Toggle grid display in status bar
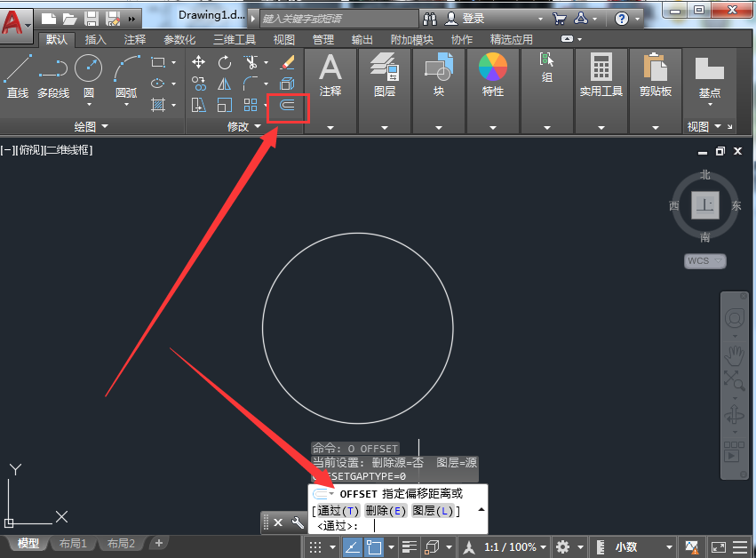The image size is (756, 558). [x=315, y=547]
